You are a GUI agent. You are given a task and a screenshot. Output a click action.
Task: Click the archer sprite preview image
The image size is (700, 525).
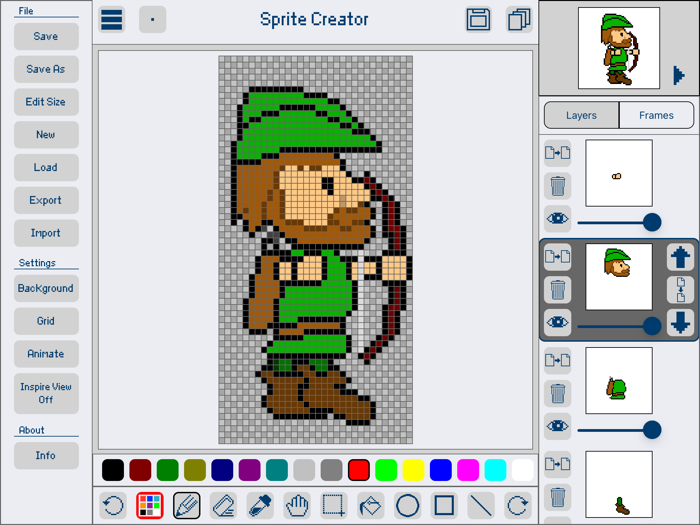(619, 48)
